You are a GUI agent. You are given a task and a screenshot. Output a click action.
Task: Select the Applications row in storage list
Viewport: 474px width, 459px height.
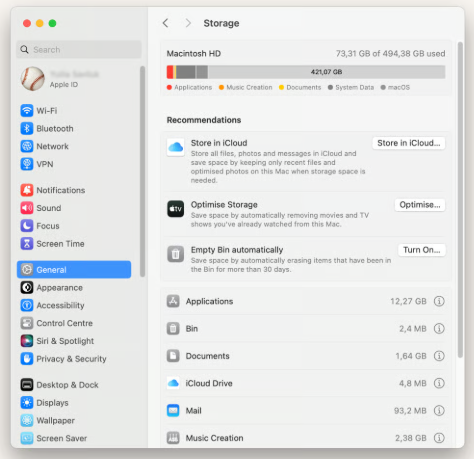pos(306,301)
